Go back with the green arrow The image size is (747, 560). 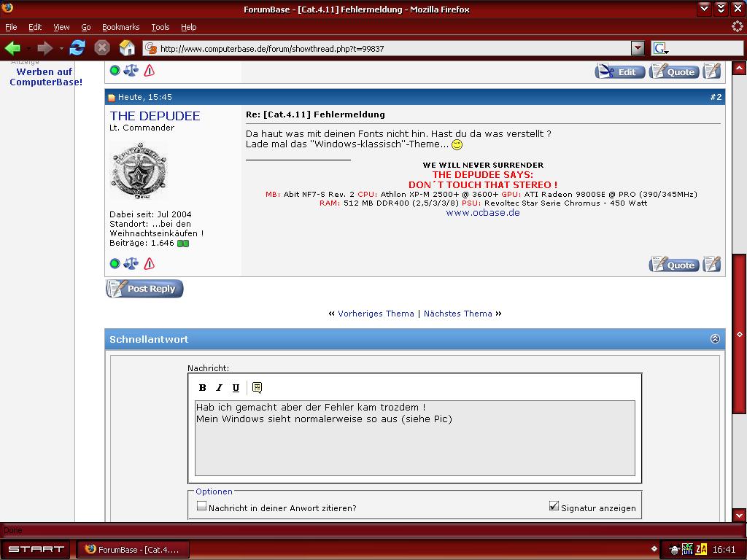pos(12,48)
